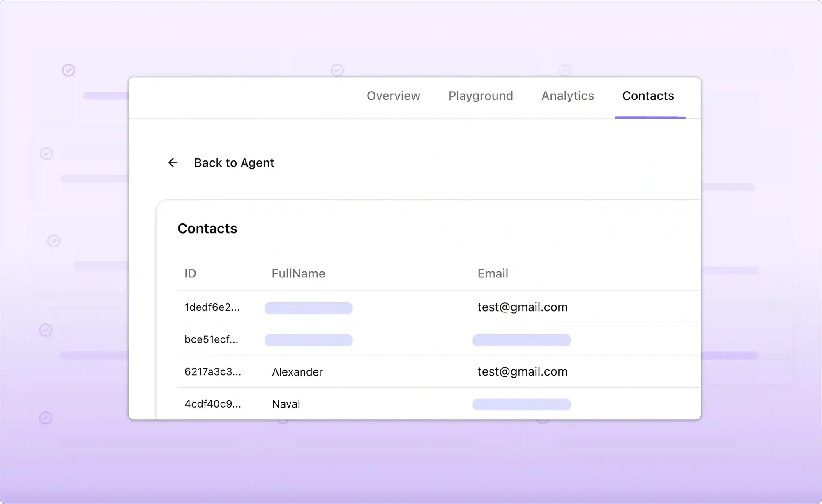This screenshot has height=504, width=822.
Task: Click blurred email in bce51ecf row
Action: tap(521, 340)
